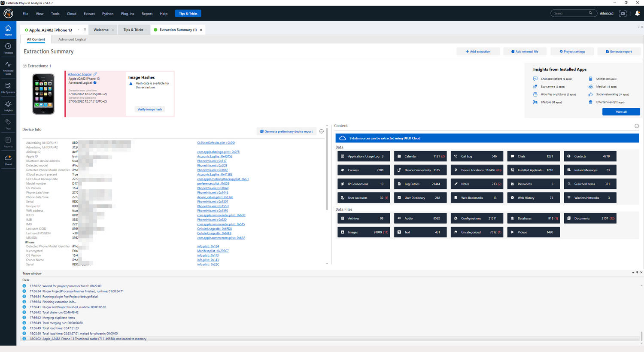This screenshot has height=352, width=644.
Task: Open the three-dot menu beside the project name
Action: [85, 30]
